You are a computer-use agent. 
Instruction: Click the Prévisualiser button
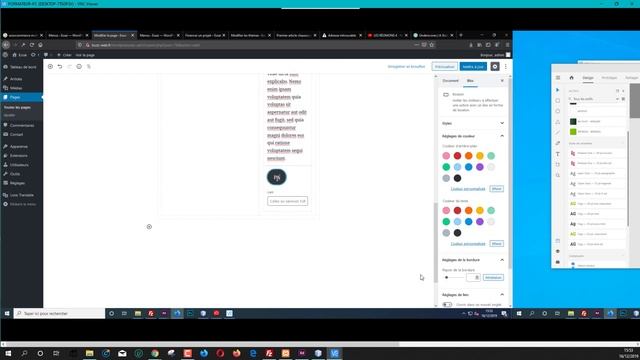pos(444,67)
